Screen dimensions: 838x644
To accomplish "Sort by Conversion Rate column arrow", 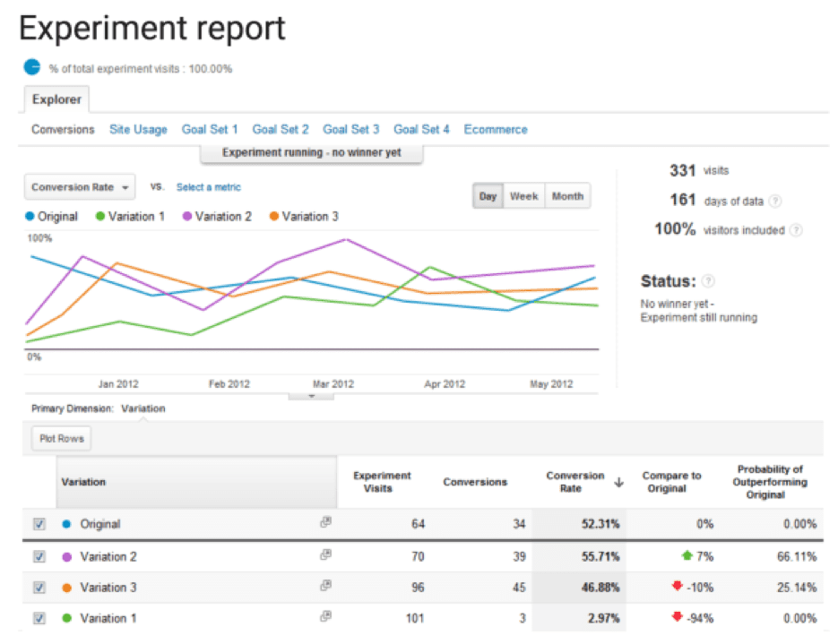I will coord(618,483).
